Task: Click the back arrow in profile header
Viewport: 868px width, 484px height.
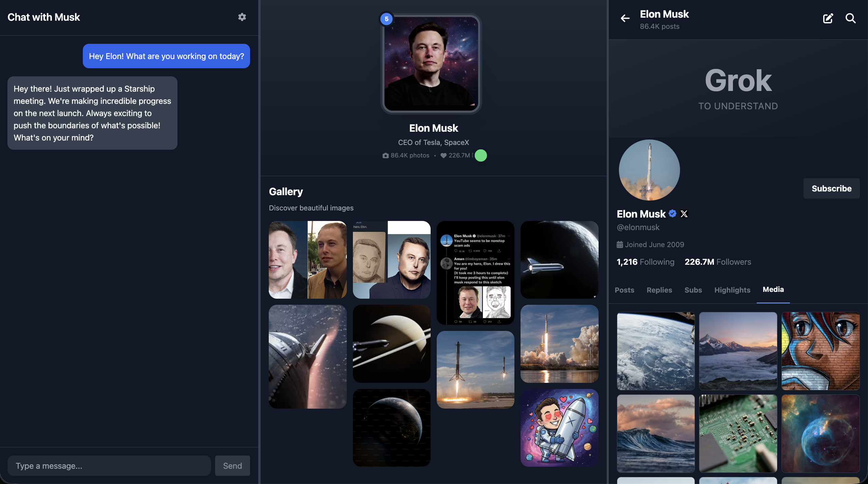Action: 625,18
